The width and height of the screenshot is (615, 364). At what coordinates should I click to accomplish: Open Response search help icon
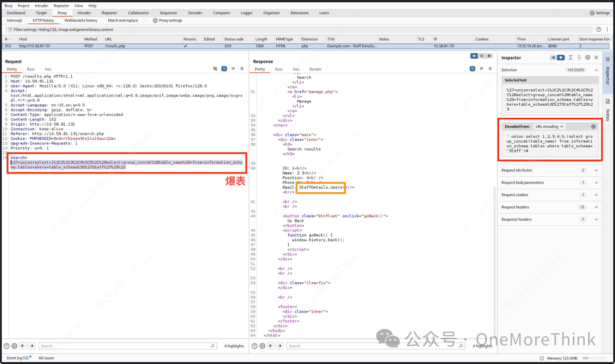click(x=255, y=346)
